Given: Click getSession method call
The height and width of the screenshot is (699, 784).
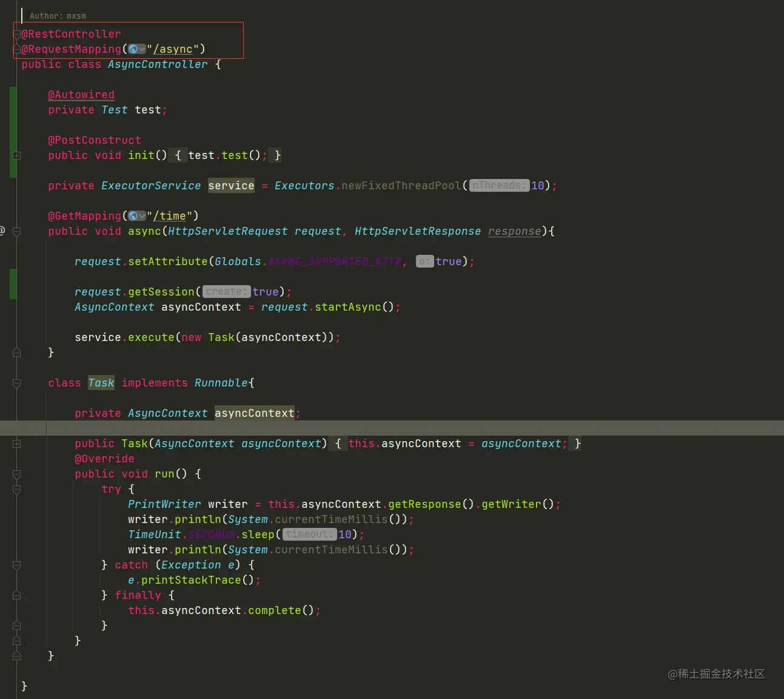Looking at the screenshot, I should 161,292.
